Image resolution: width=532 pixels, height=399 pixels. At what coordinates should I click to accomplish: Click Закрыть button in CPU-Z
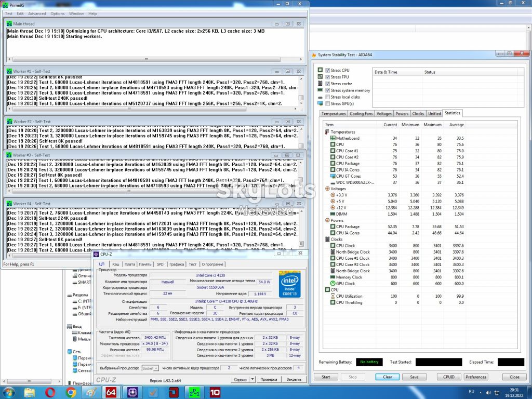294,379
